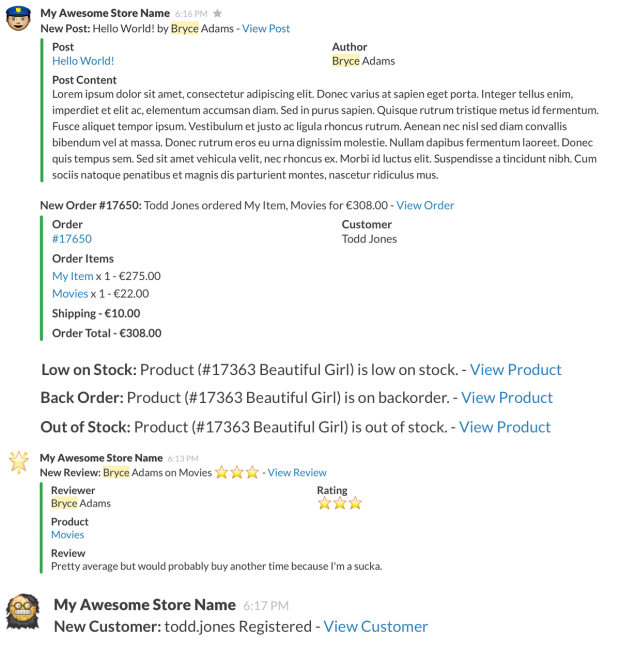Screen dimensions: 620x653
Task: Open Movies link under Product
Action: coord(68,535)
